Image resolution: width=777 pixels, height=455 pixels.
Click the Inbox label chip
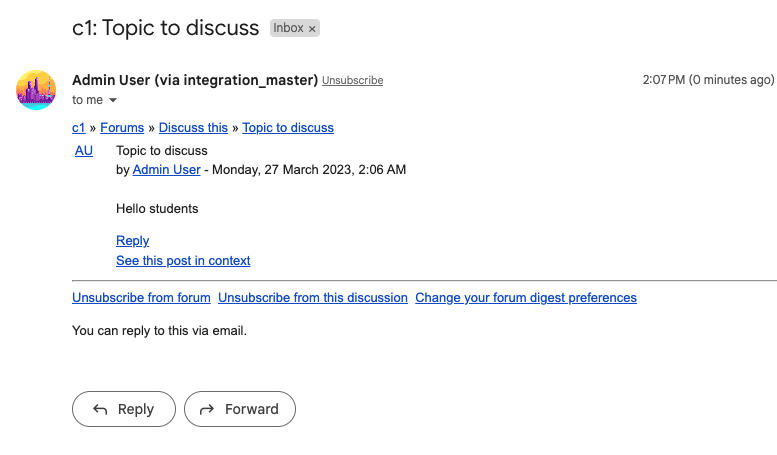pos(288,28)
